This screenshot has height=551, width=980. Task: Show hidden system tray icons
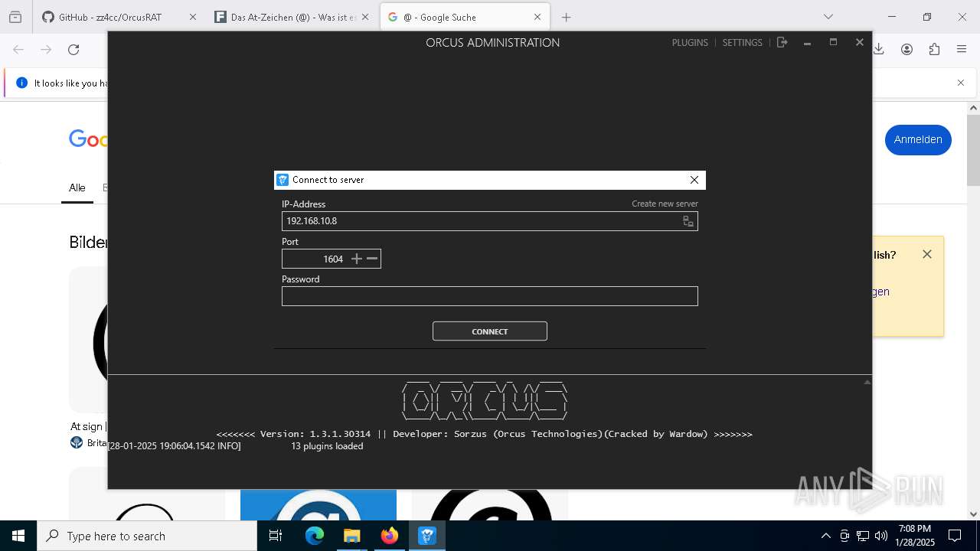point(825,536)
